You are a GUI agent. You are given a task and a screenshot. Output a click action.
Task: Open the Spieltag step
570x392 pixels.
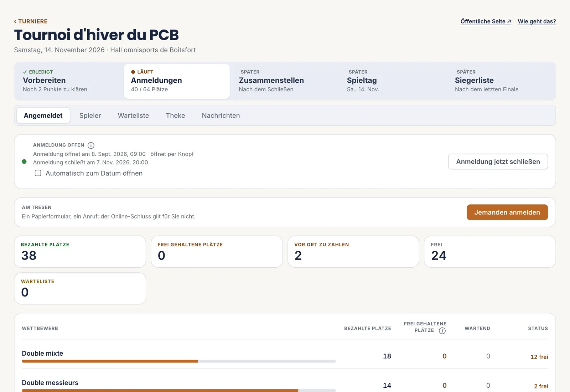click(x=393, y=81)
